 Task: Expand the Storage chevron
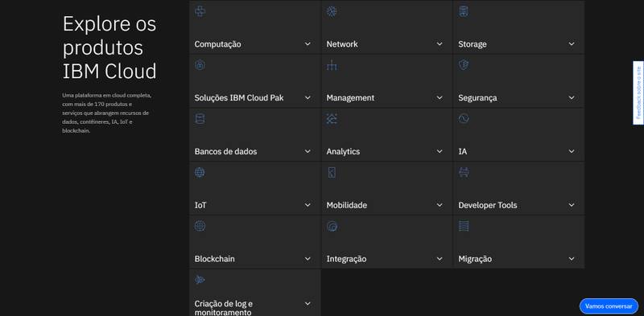(x=572, y=44)
